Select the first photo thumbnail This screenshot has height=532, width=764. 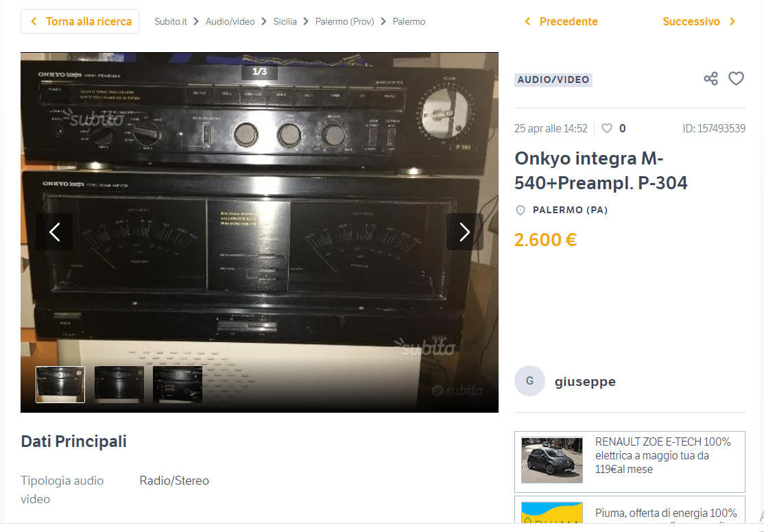(x=60, y=385)
